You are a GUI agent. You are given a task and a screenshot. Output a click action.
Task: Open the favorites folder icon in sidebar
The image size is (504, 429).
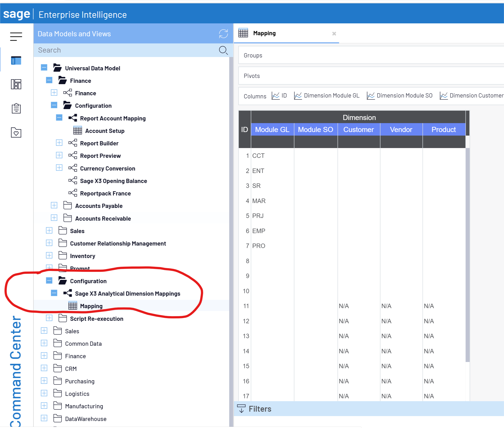[16, 133]
